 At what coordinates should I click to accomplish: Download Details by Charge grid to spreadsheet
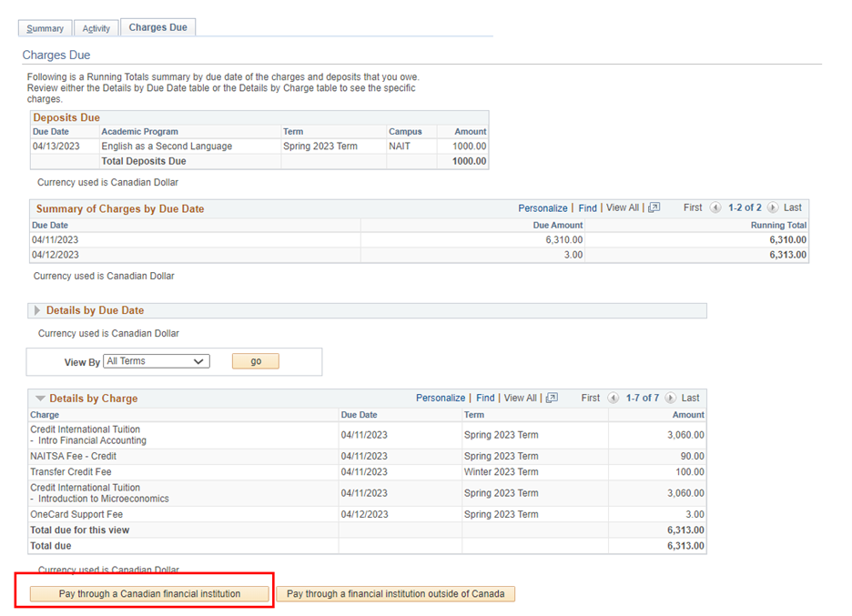pos(552,398)
